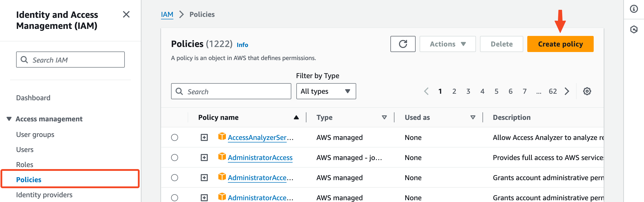This screenshot has width=644, height=202.
Task: Click 'Provides full access to AWS' description
Action: click(548, 158)
